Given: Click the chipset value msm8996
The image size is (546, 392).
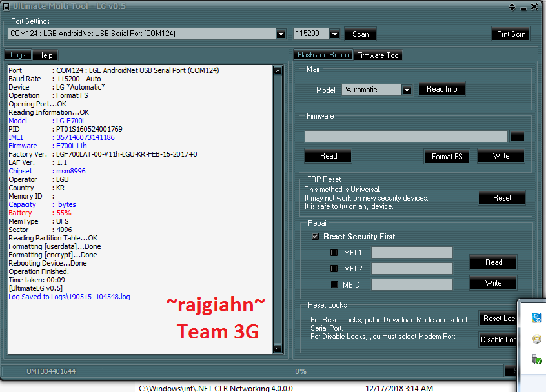Looking at the screenshot, I should (x=71, y=171).
